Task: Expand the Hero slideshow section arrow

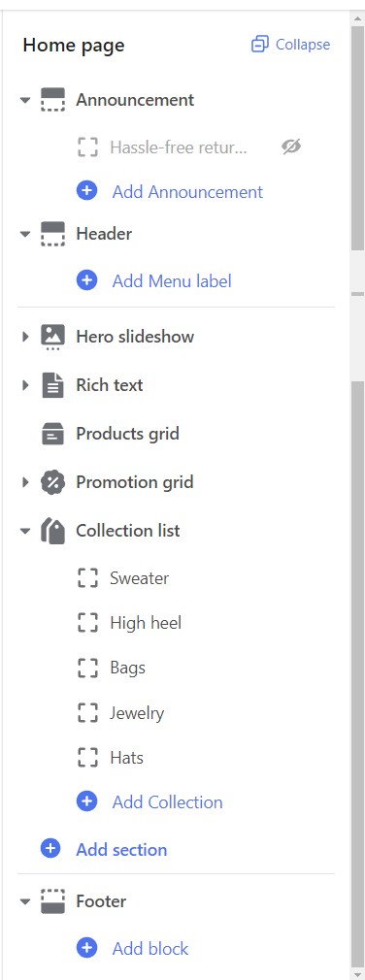Action: click(25, 337)
